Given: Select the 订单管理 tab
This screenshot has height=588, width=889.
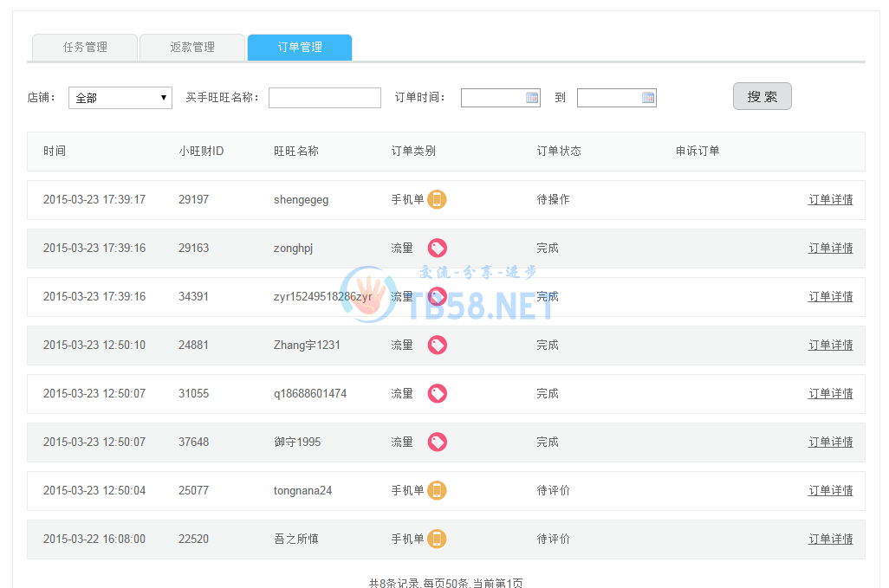Looking at the screenshot, I should (x=300, y=48).
